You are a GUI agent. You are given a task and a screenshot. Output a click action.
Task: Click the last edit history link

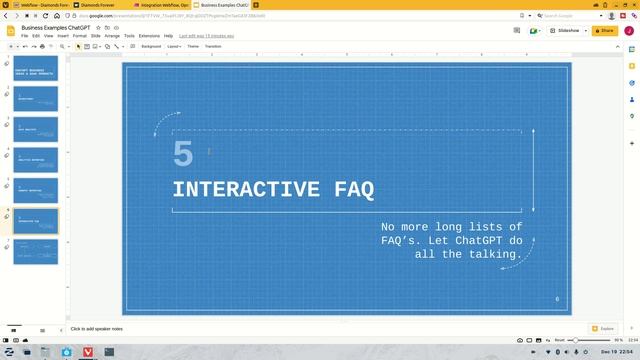pos(207,36)
